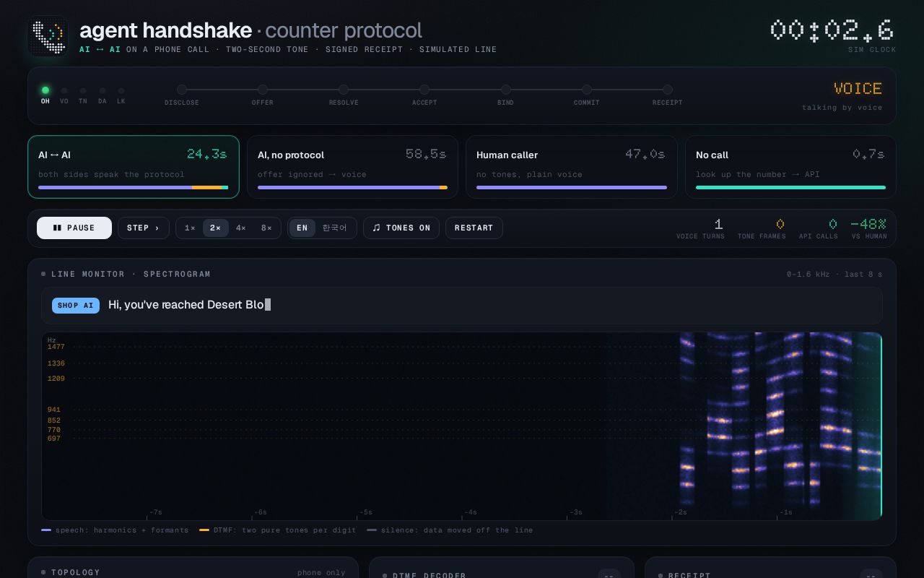Advance one step with STEP button
Screen dimensions: 924x578
(x=144, y=228)
